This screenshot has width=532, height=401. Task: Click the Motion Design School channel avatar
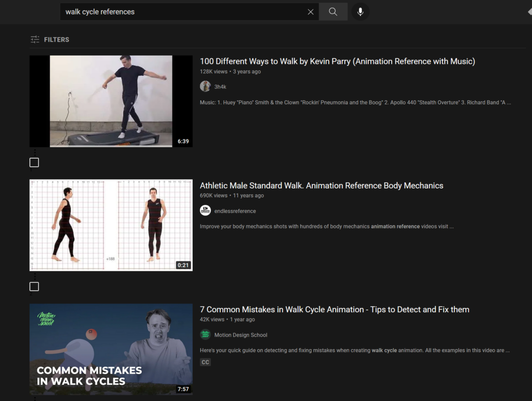tap(205, 335)
